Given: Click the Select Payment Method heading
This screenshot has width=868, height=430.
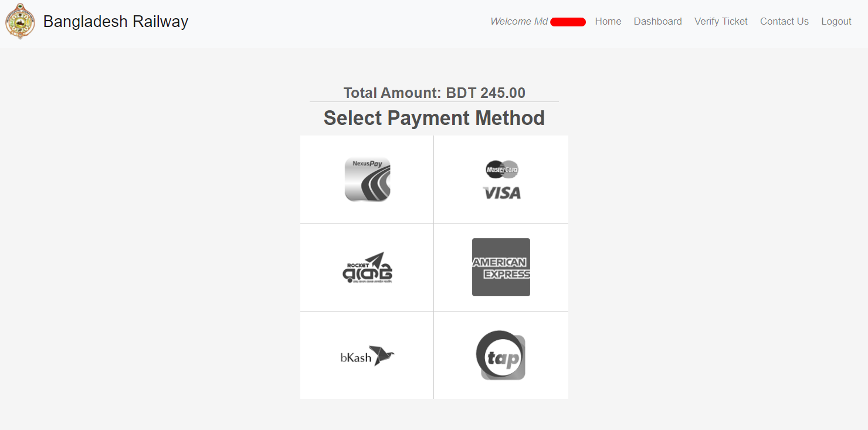Looking at the screenshot, I should 434,118.
